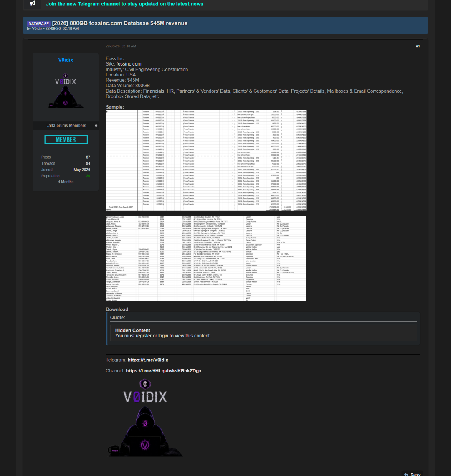Open the reputation value 20
Screen dimensions: 451x476
88,176
